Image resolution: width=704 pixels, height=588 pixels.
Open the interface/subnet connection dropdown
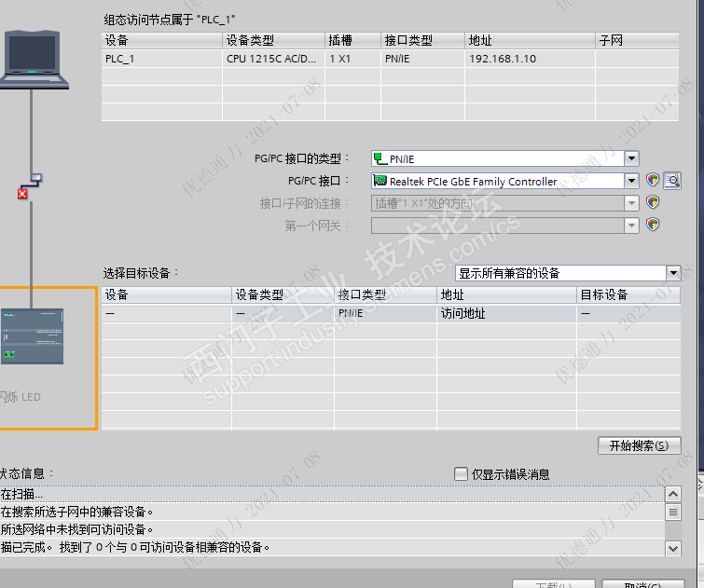point(631,203)
